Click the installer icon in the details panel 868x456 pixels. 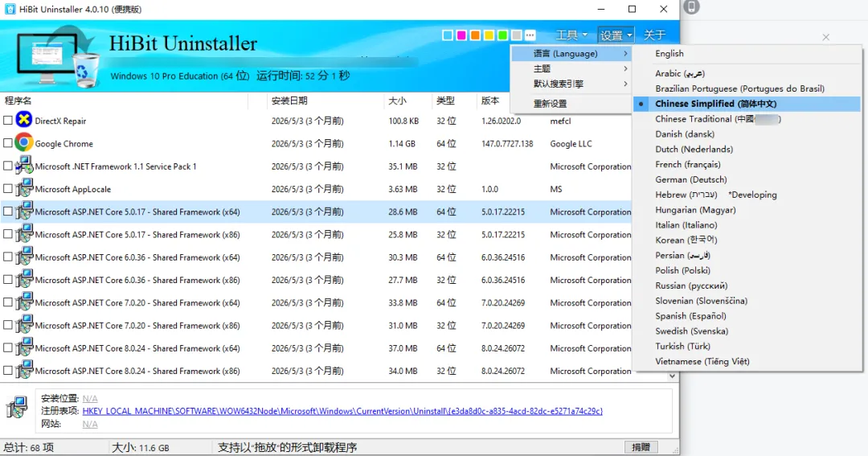pyautogui.click(x=17, y=407)
